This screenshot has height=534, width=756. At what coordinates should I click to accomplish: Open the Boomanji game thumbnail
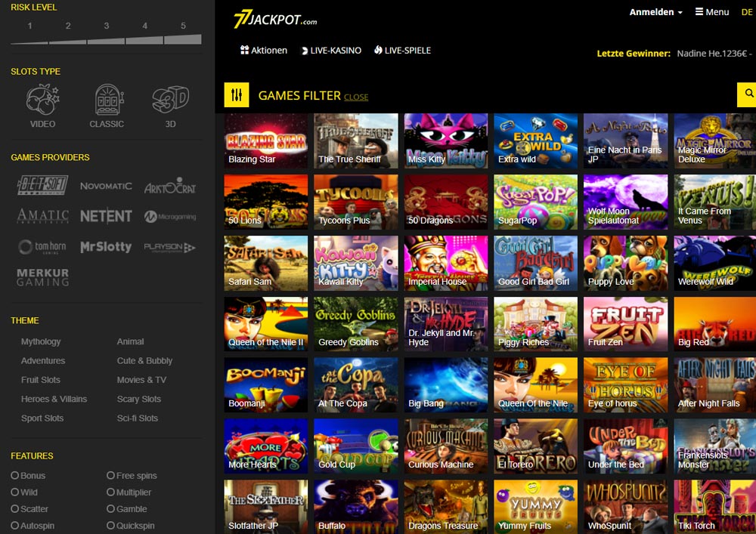click(265, 384)
